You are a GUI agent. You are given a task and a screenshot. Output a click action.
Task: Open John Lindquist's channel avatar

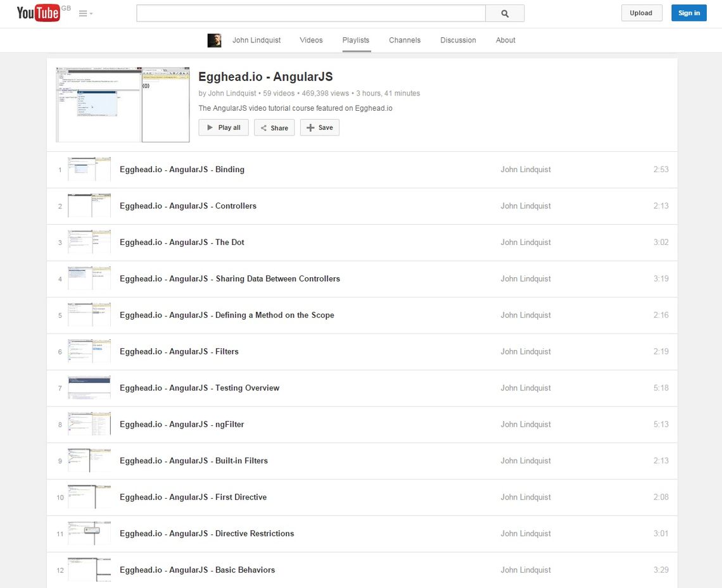[214, 41]
